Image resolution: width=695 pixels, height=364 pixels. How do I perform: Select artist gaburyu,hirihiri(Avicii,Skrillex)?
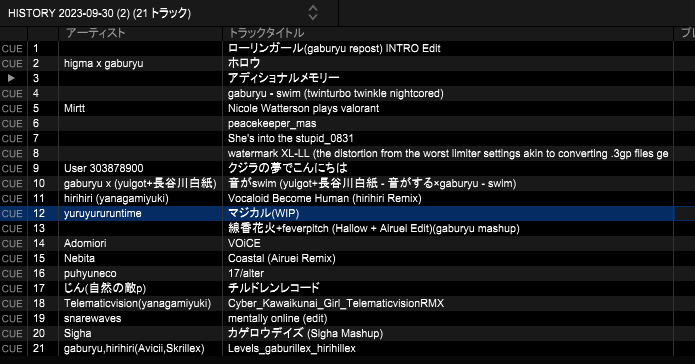pyautogui.click(x=134, y=348)
